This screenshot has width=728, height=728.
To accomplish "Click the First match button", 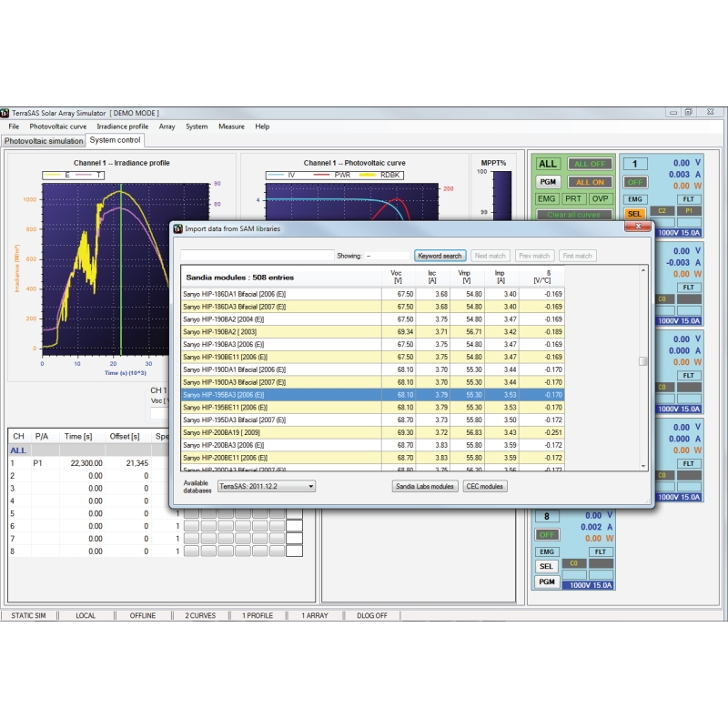I will click(x=577, y=256).
